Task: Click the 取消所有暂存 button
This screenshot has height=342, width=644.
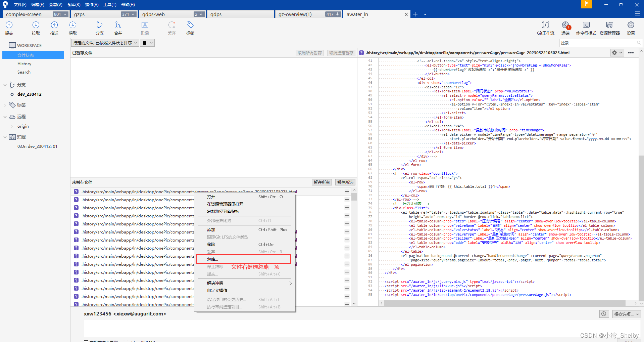Action: 310,53
